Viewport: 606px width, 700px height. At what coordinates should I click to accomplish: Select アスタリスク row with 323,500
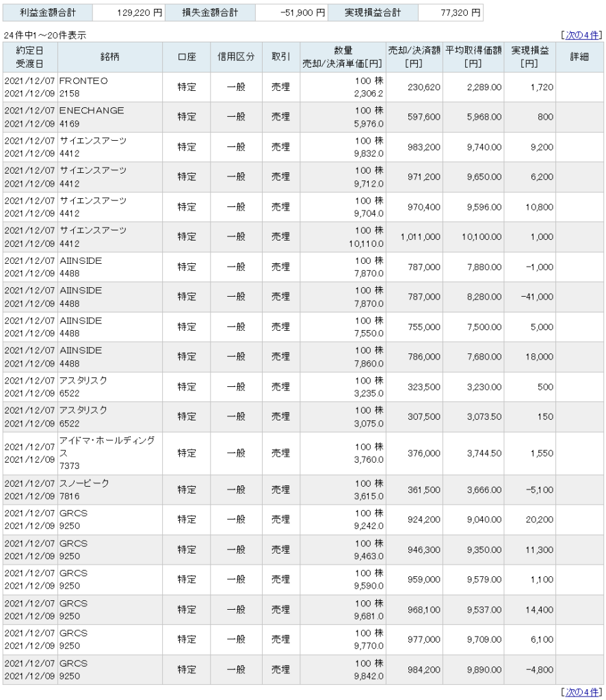coord(303,387)
